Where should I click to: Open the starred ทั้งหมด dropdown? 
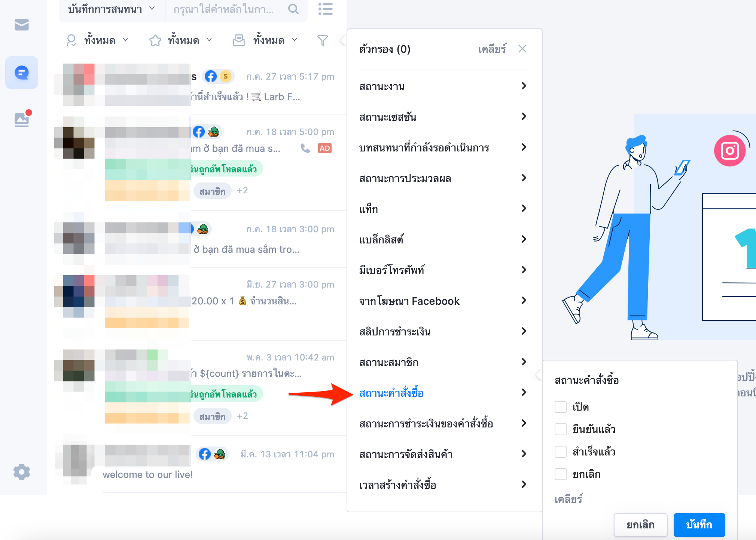click(190, 40)
